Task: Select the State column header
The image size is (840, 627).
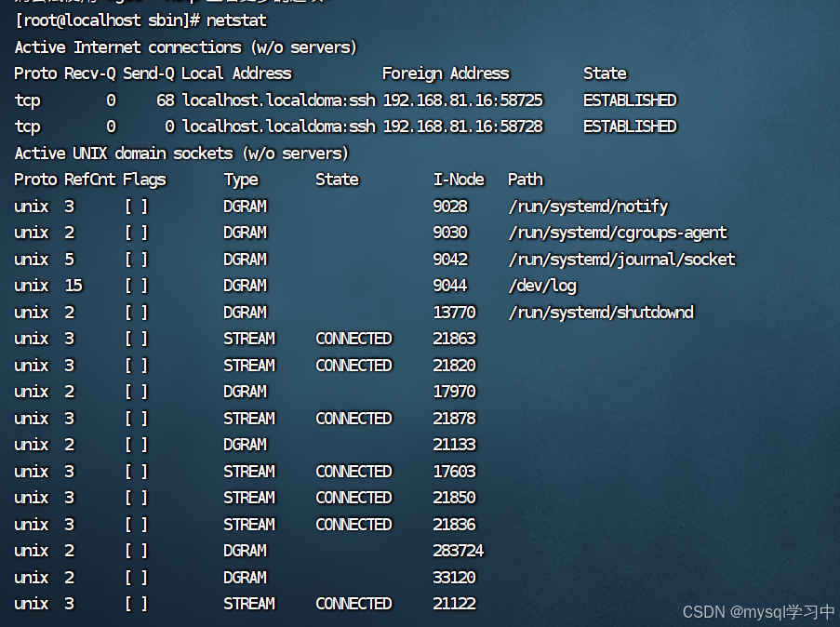Action: tap(604, 73)
